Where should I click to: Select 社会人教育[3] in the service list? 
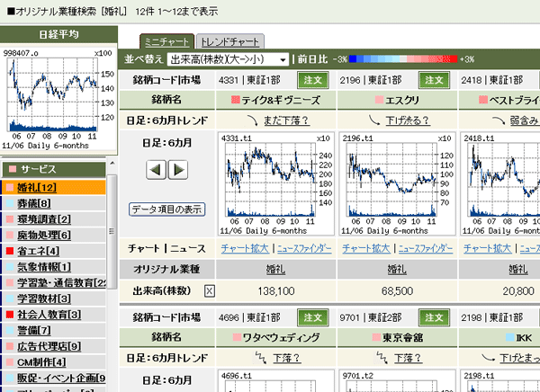pyautogui.click(x=49, y=314)
